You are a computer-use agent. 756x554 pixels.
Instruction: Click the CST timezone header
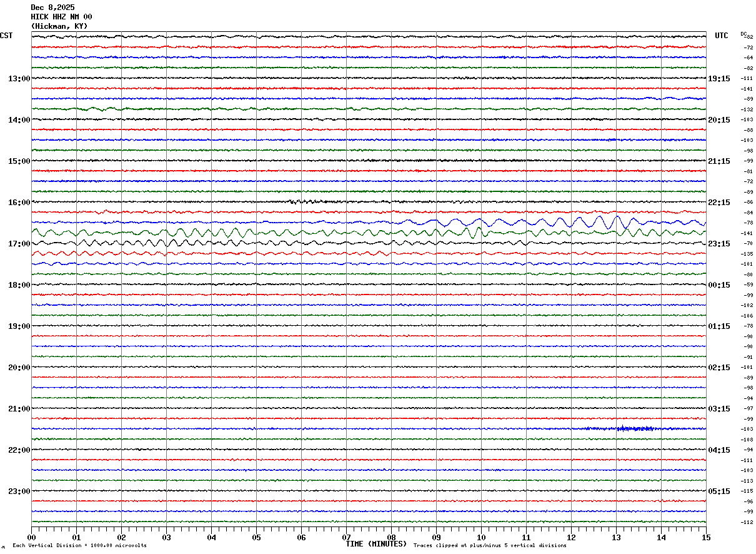point(6,36)
